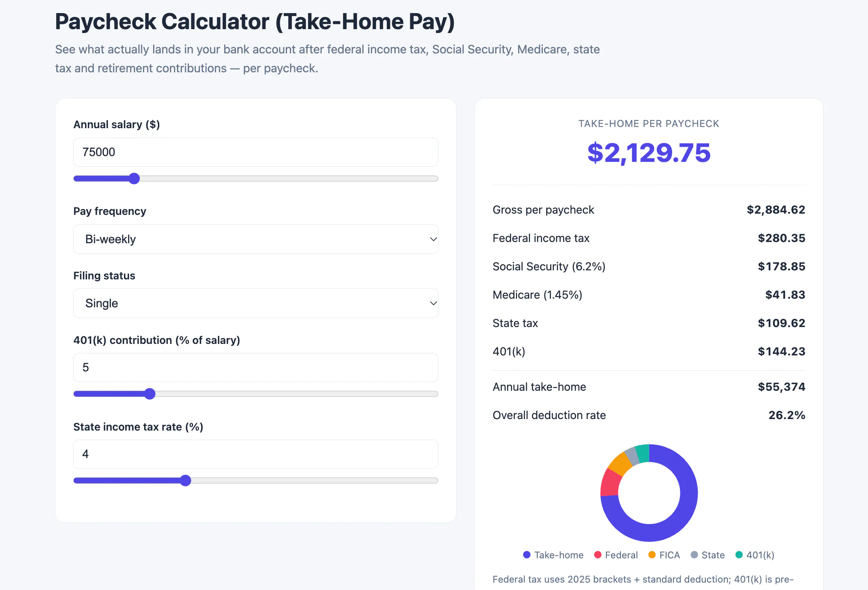This screenshot has height=590, width=868.
Task: Click the Annual salary slider thumb
Action: point(134,178)
